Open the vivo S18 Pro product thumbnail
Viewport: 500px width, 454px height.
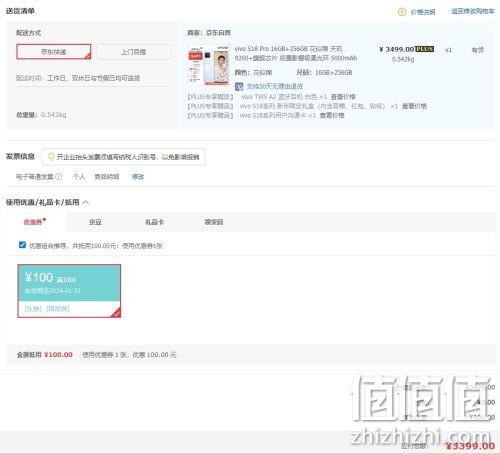(x=209, y=65)
